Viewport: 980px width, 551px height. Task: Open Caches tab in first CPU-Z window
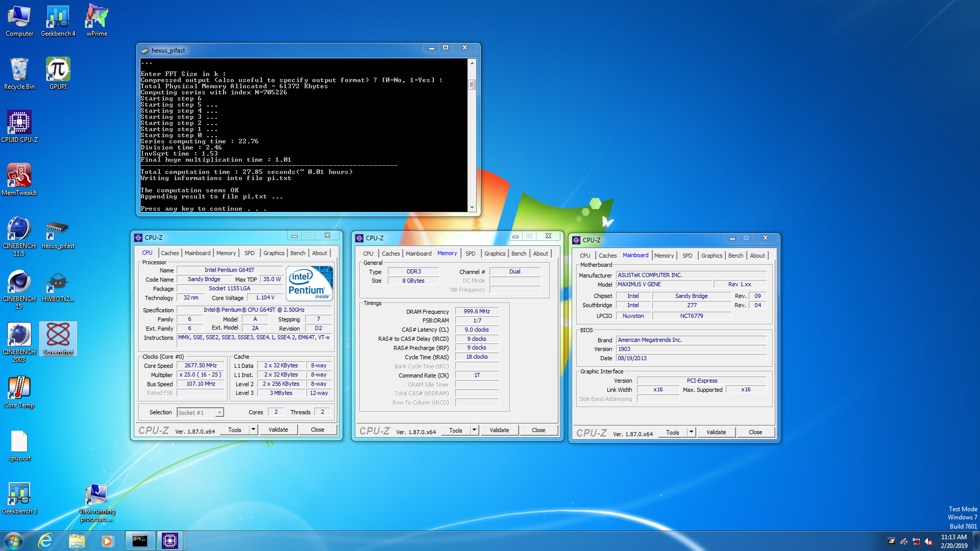[169, 253]
